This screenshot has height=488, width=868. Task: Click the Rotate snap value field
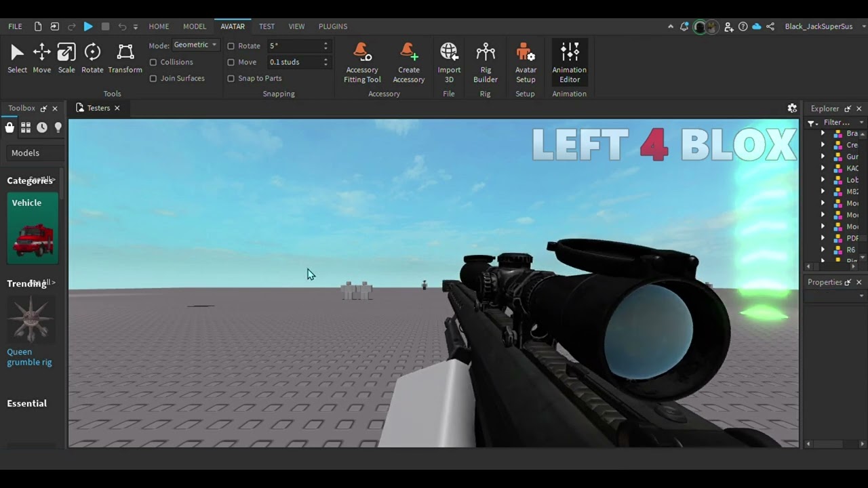[x=298, y=46]
